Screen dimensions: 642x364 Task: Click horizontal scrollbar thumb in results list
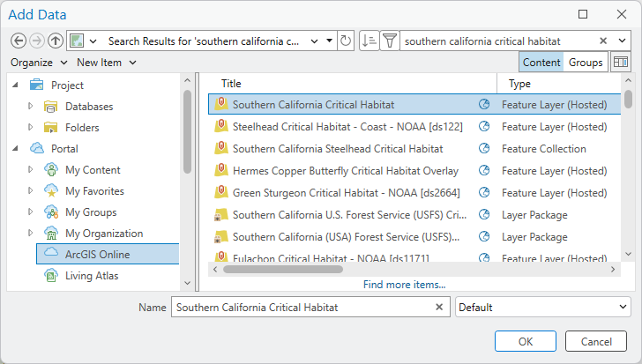pyautogui.click(x=283, y=269)
